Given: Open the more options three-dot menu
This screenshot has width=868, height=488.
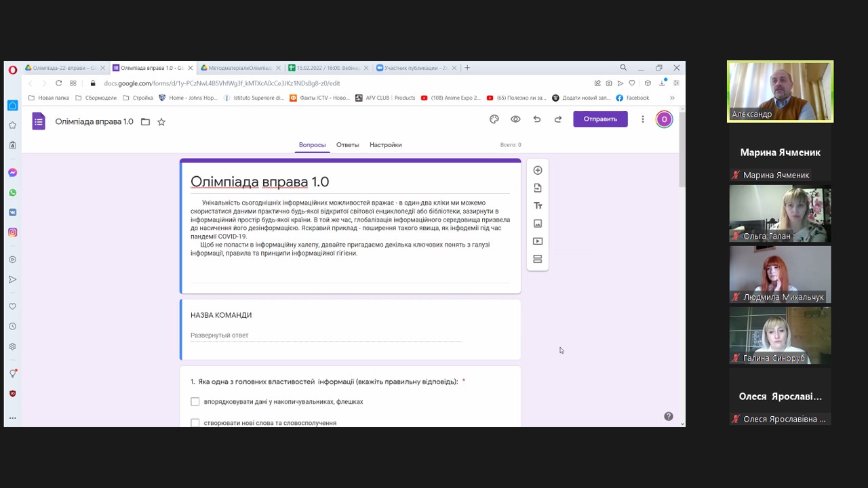Looking at the screenshot, I should [x=643, y=119].
